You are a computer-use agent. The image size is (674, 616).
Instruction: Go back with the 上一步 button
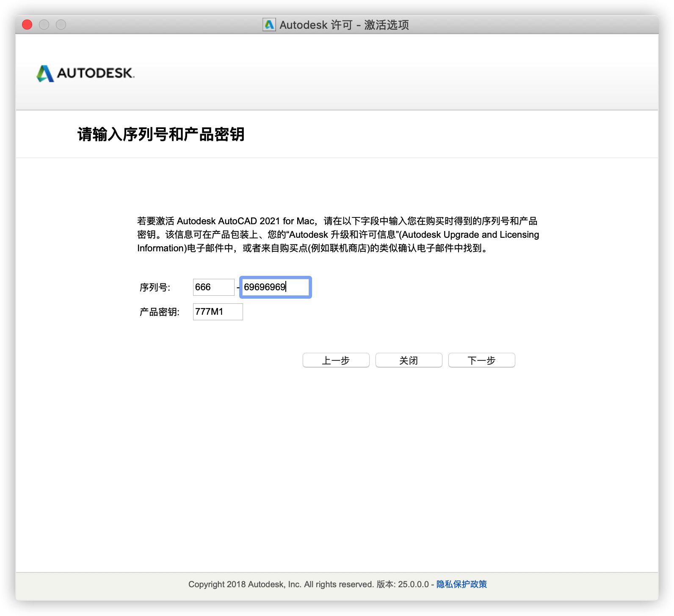[336, 360]
